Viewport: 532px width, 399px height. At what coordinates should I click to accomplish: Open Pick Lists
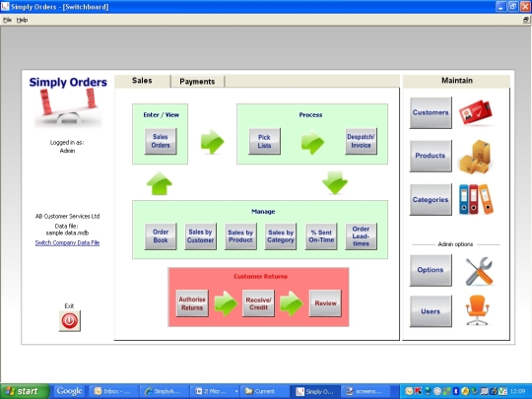[264, 141]
